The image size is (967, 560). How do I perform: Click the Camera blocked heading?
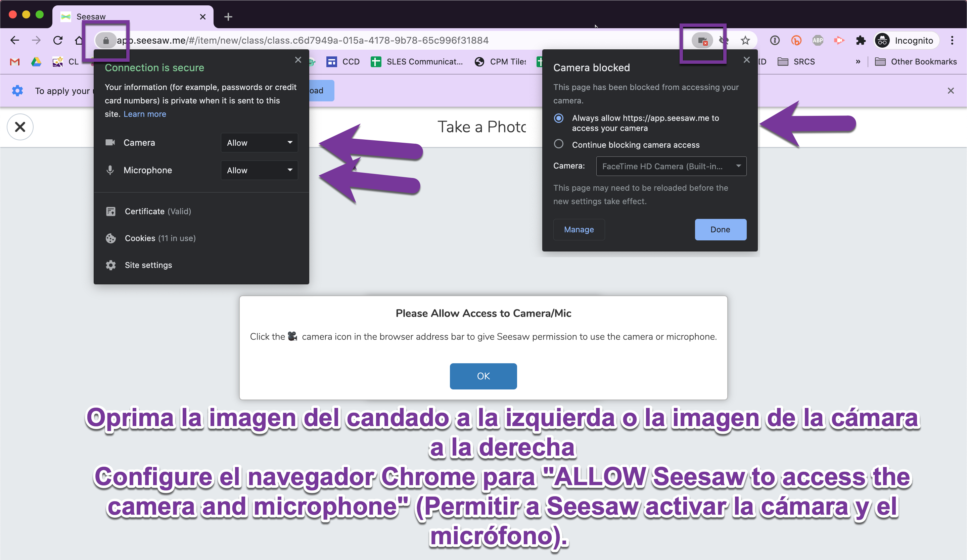click(x=591, y=67)
